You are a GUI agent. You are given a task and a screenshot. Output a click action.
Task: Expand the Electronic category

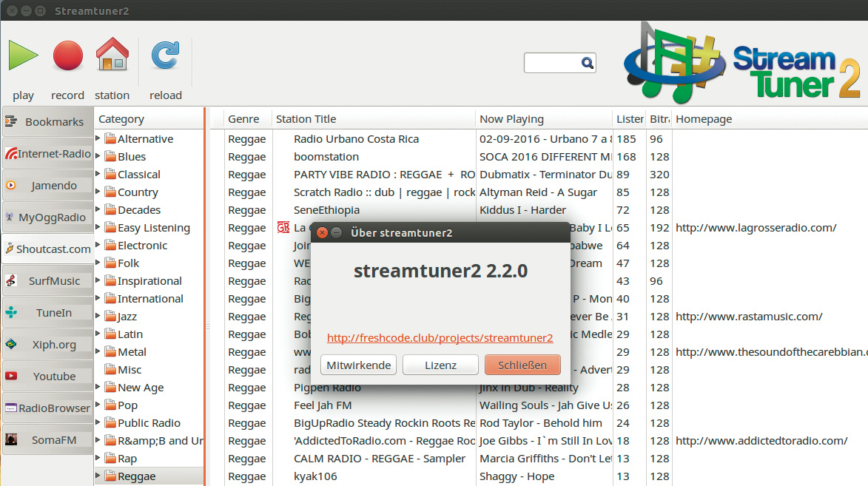tap(98, 245)
